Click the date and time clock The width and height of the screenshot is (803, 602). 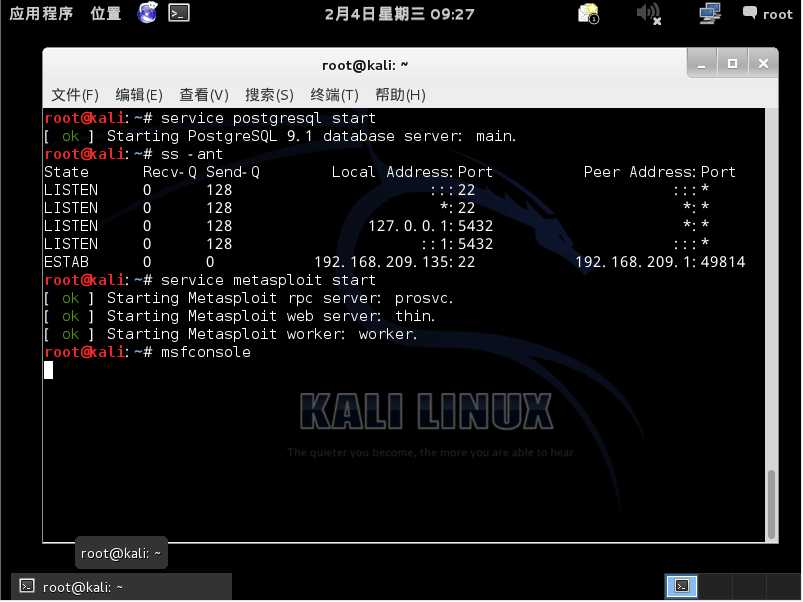(399, 14)
